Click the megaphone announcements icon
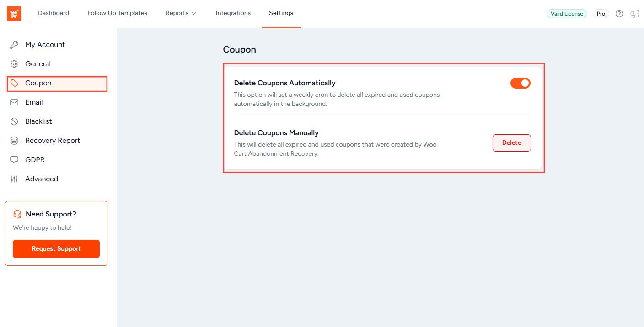This screenshot has width=644, height=327. tap(635, 14)
